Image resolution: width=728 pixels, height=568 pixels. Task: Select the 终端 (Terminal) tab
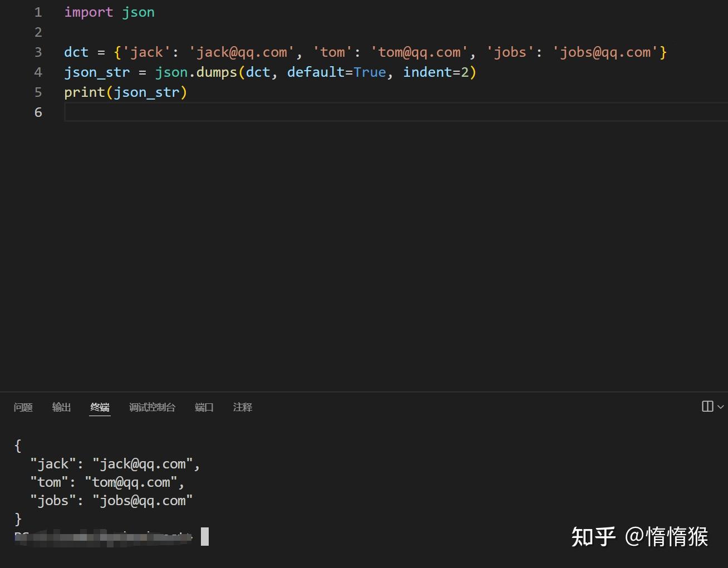click(x=100, y=408)
